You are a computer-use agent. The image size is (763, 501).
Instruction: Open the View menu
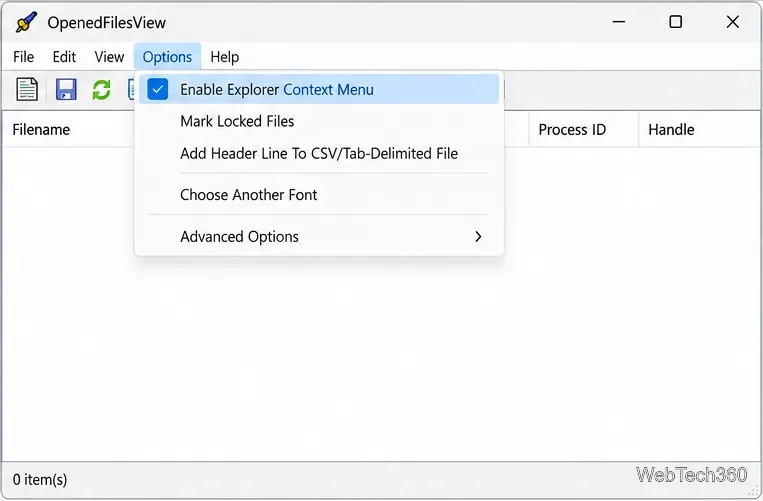click(x=109, y=57)
